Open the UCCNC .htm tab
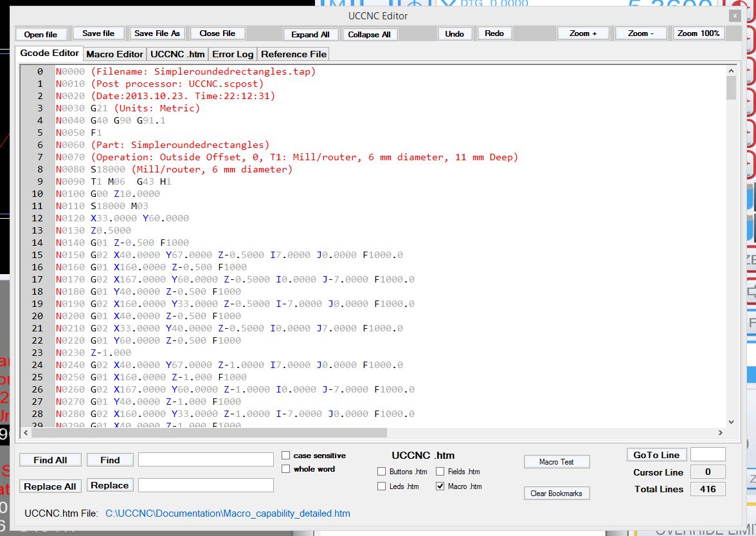 coord(177,54)
